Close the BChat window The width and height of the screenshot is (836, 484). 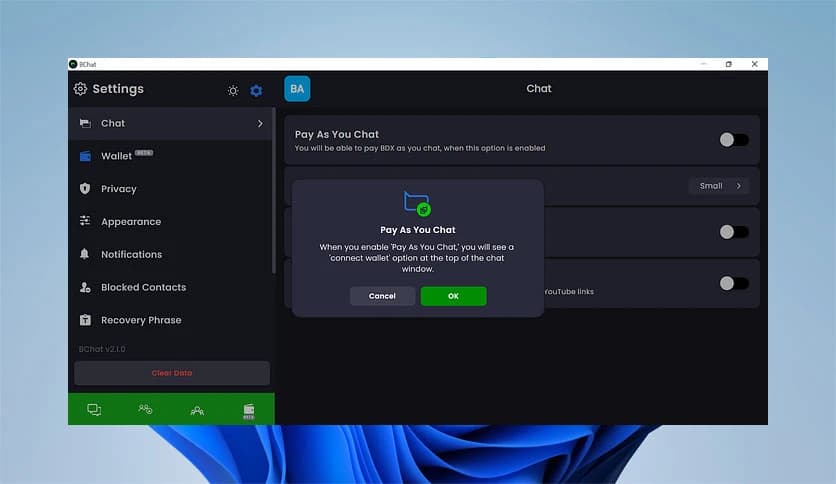tap(754, 64)
